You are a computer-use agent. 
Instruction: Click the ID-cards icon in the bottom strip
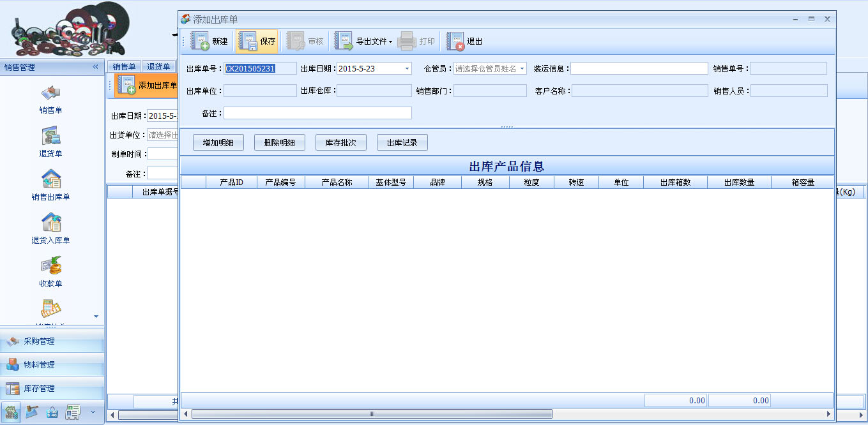coord(73,413)
